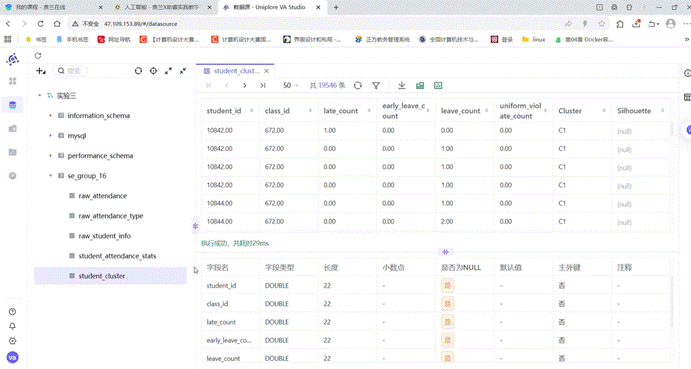Image resolution: width=691 pixels, height=369 pixels.
Task: Sort by student_id column
Action: tap(252, 111)
